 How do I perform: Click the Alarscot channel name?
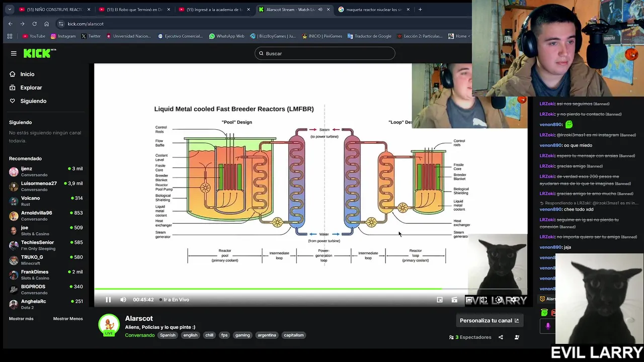point(139,318)
